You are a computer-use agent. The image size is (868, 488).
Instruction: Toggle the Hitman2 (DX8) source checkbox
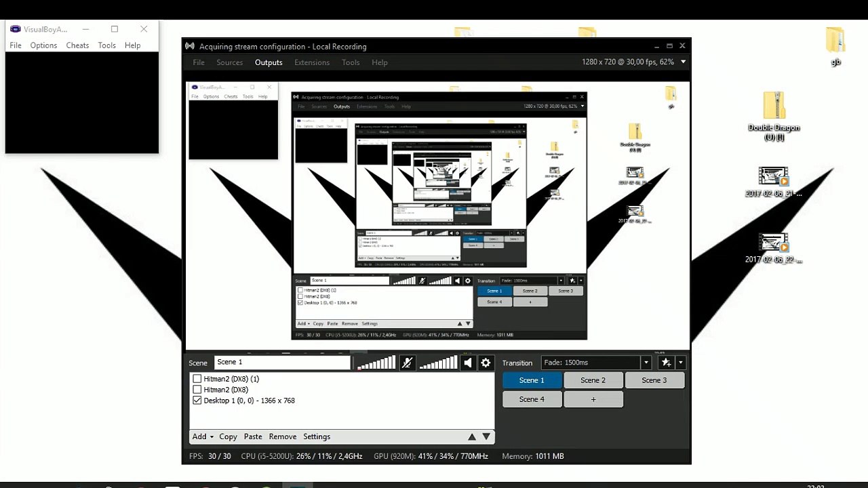point(197,390)
